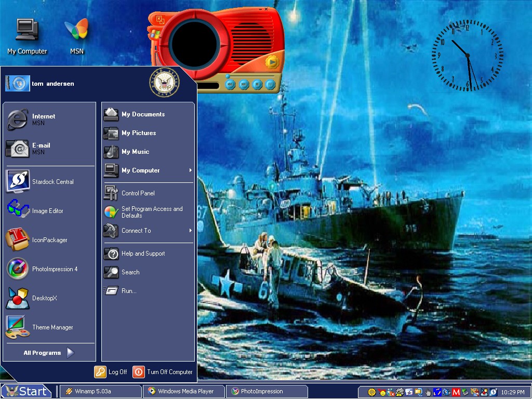The image size is (532, 399).
Task: Click the yellow play button on media player
Action: pos(272,62)
